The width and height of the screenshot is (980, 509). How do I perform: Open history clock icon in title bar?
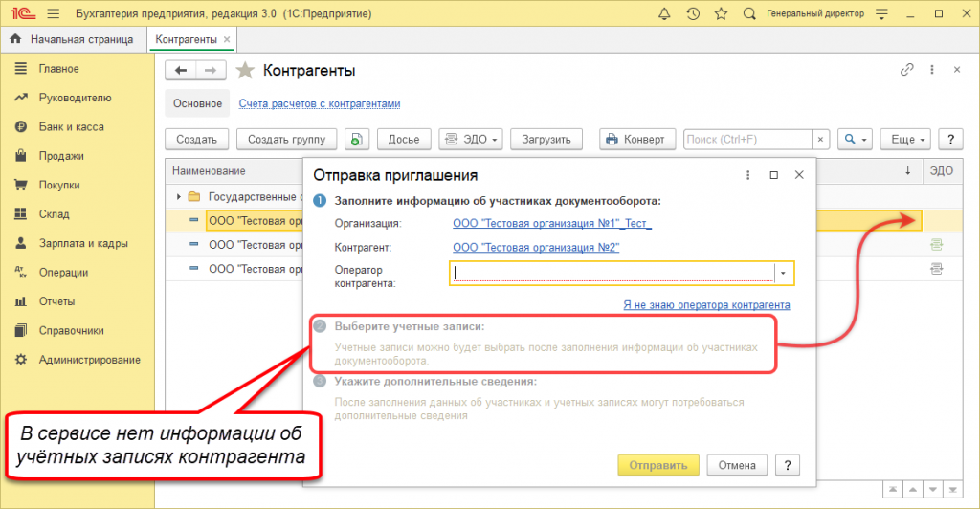(693, 13)
